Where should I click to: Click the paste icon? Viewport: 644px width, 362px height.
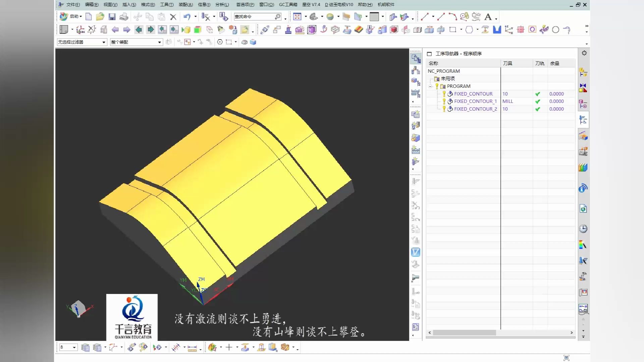tap(162, 16)
